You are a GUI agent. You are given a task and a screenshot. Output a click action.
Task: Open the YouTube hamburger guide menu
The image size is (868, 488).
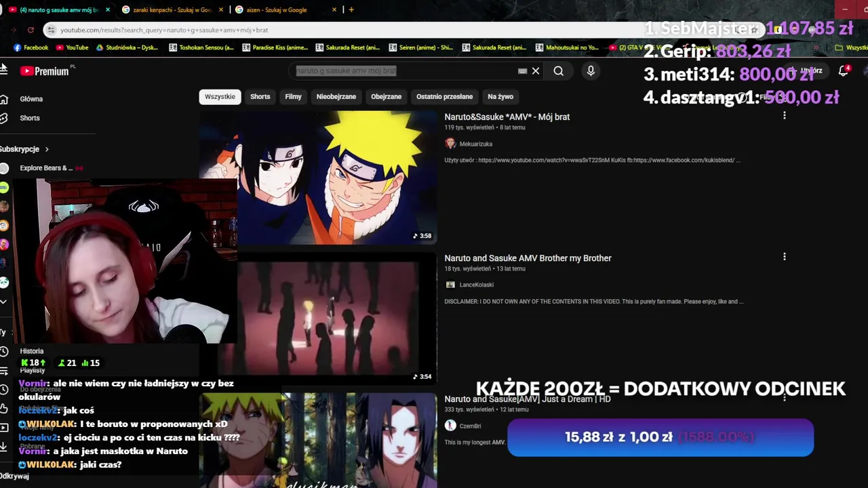[x=3, y=70]
